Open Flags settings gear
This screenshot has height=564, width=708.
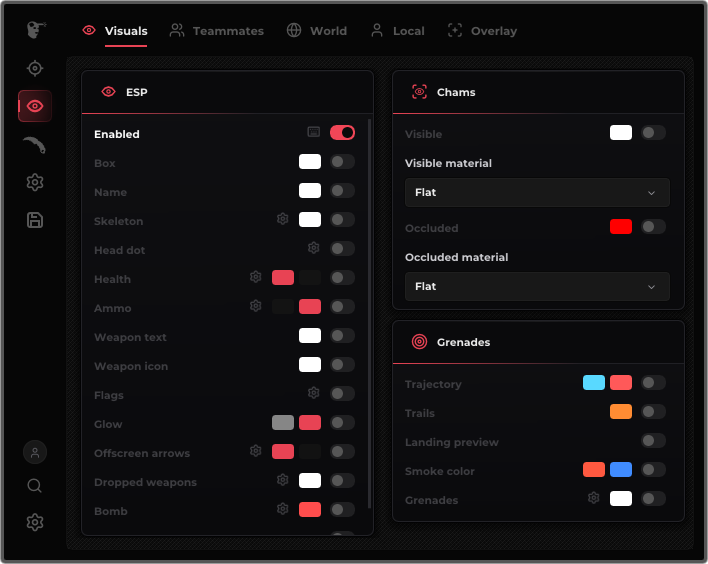tap(313, 393)
